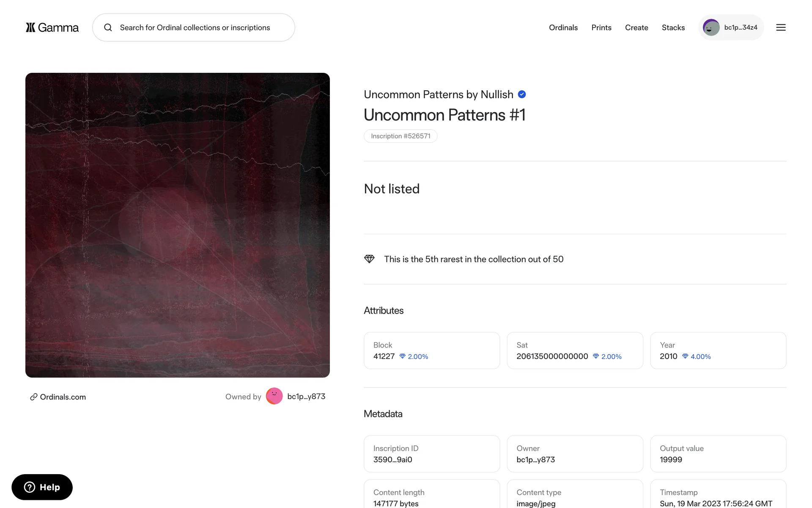Open Uncommon Patterns by Nullish collection link

tap(438, 94)
